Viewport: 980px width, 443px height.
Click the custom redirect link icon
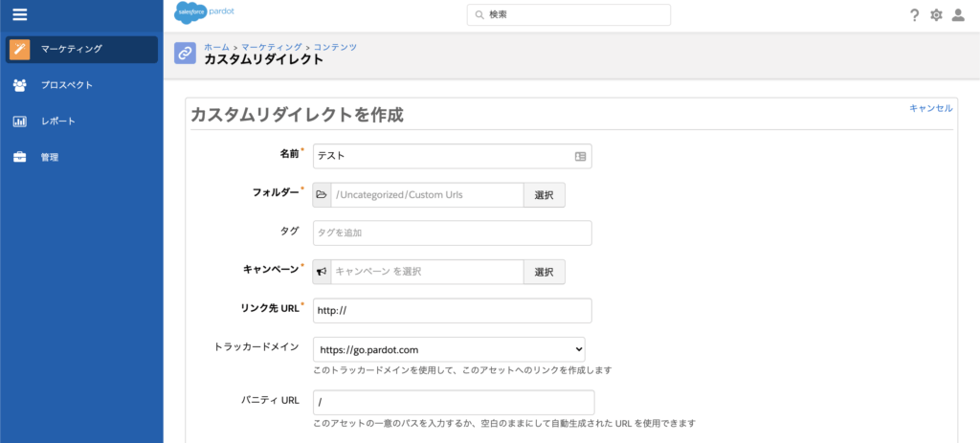click(185, 54)
